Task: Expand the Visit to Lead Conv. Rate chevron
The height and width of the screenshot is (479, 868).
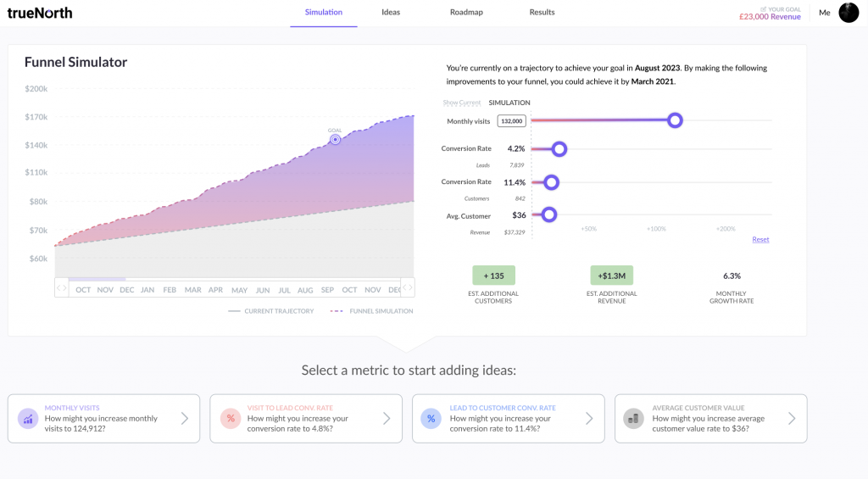Action: pos(387,418)
